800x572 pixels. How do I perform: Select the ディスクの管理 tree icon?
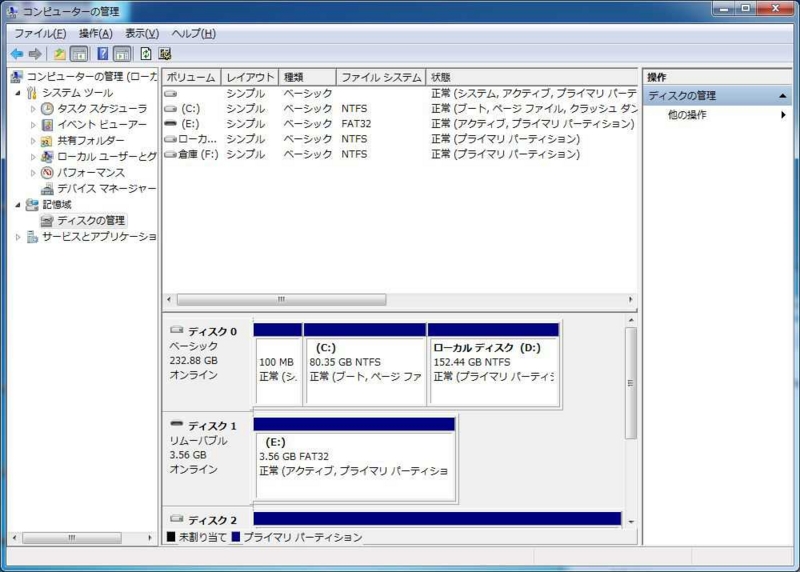point(47,220)
